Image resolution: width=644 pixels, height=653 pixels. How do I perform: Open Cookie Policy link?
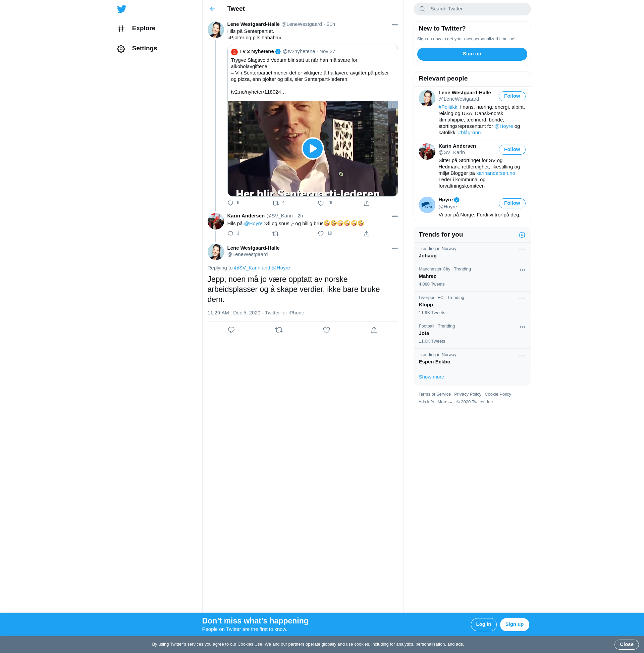coord(497,394)
